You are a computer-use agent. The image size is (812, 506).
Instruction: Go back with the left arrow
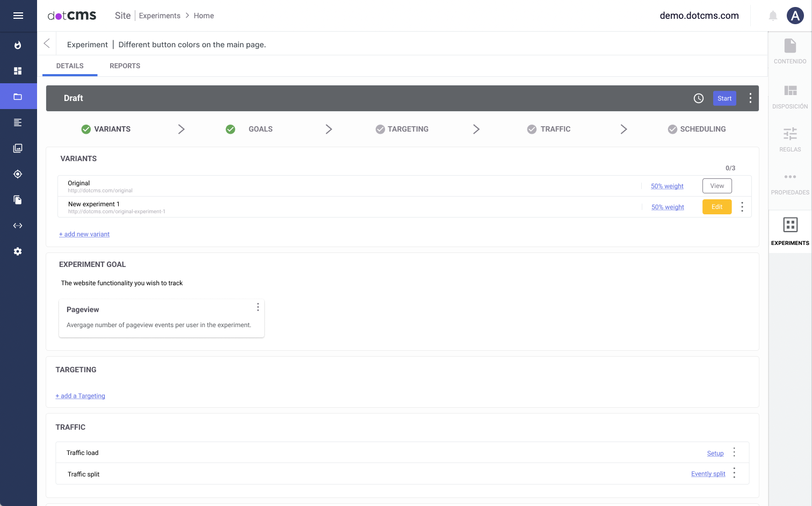coord(47,44)
